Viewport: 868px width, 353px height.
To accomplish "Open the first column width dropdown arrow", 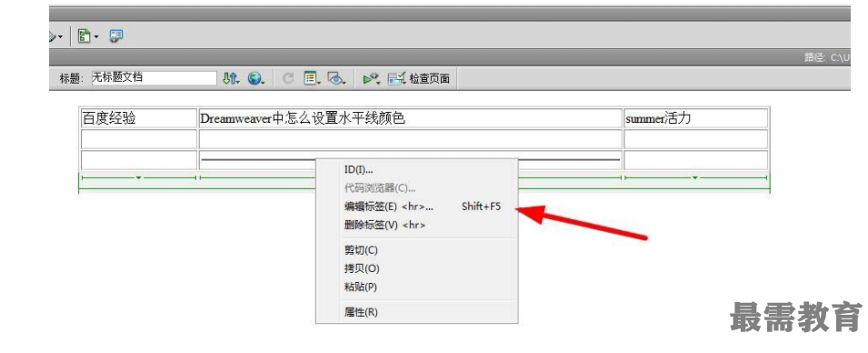I will [x=138, y=178].
